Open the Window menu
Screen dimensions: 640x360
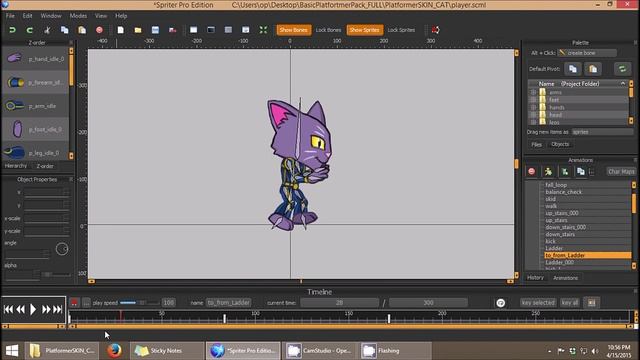coord(51,16)
